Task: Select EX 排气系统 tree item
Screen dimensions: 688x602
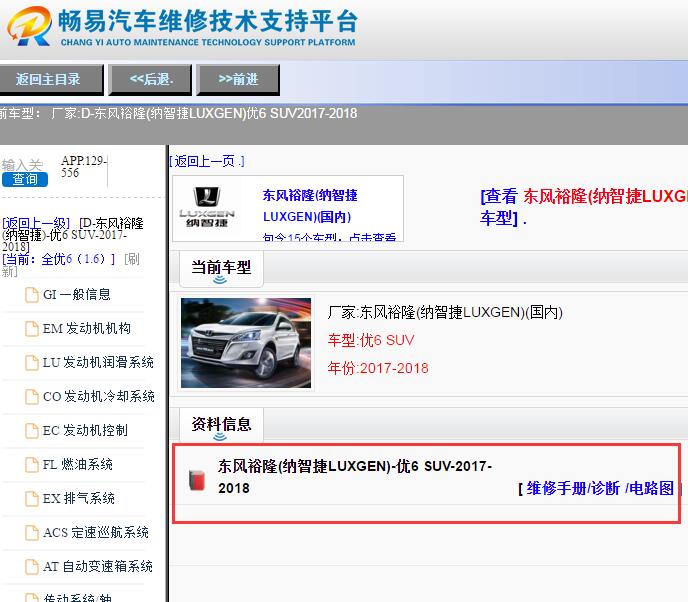Action: (x=79, y=498)
